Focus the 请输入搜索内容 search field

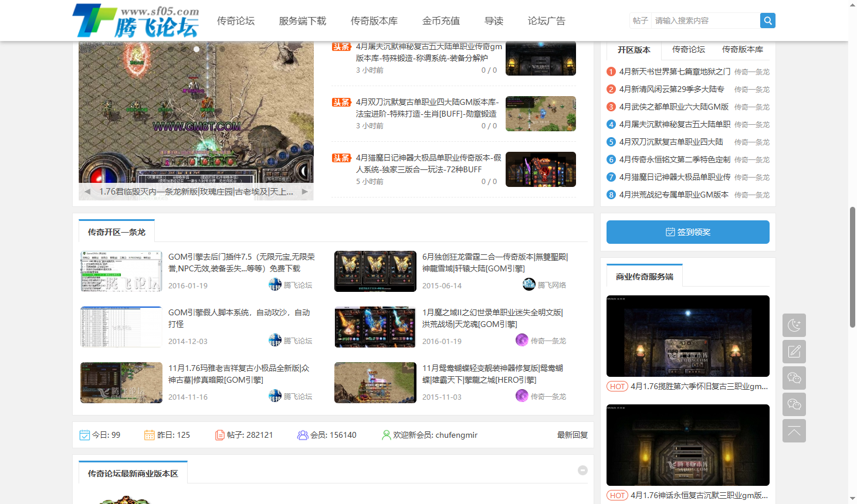coord(704,21)
